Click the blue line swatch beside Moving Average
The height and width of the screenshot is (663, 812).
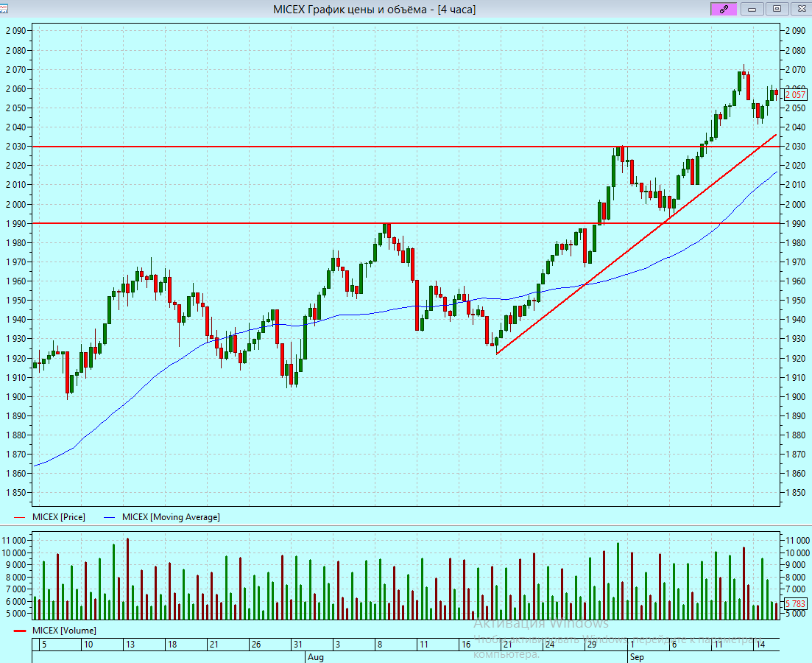point(109,517)
